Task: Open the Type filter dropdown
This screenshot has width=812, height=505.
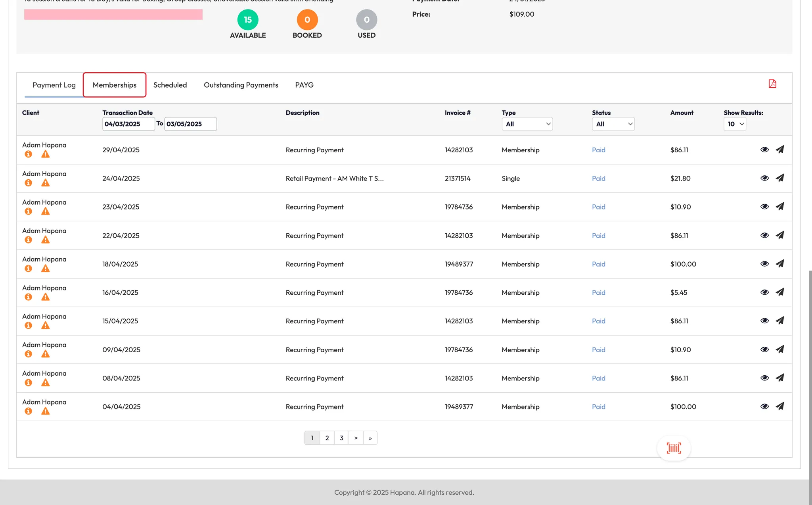Action: (x=527, y=124)
